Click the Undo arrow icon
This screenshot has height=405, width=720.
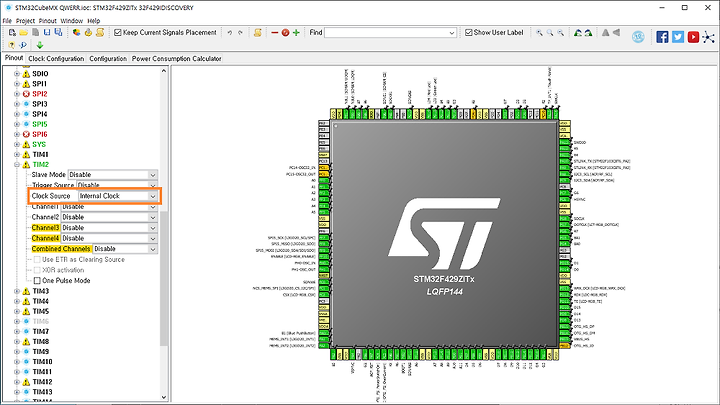coord(230,33)
